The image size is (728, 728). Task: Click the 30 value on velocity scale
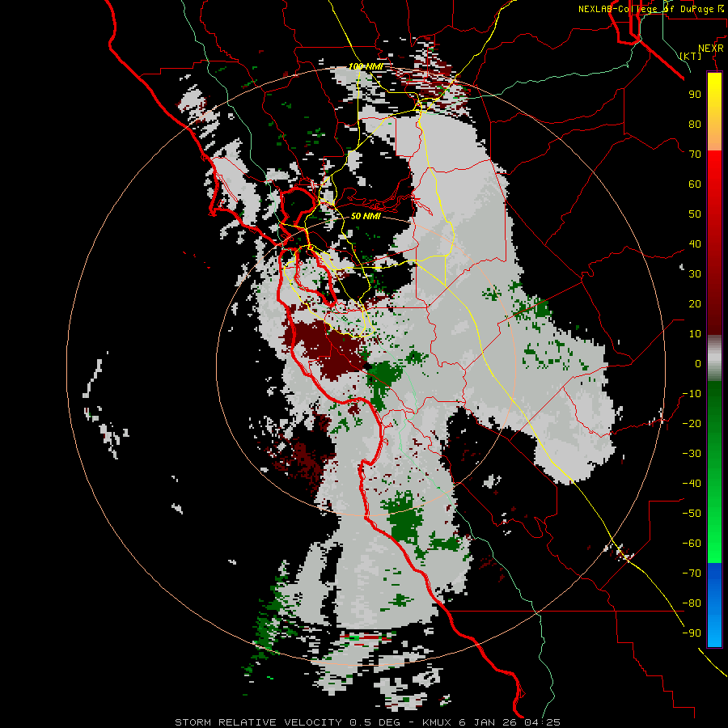(695, 274)
